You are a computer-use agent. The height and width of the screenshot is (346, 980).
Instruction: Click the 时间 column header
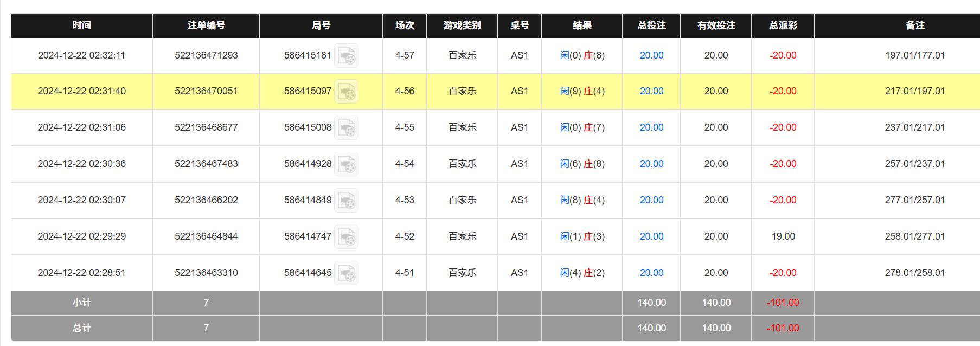(x=82, y=25)
